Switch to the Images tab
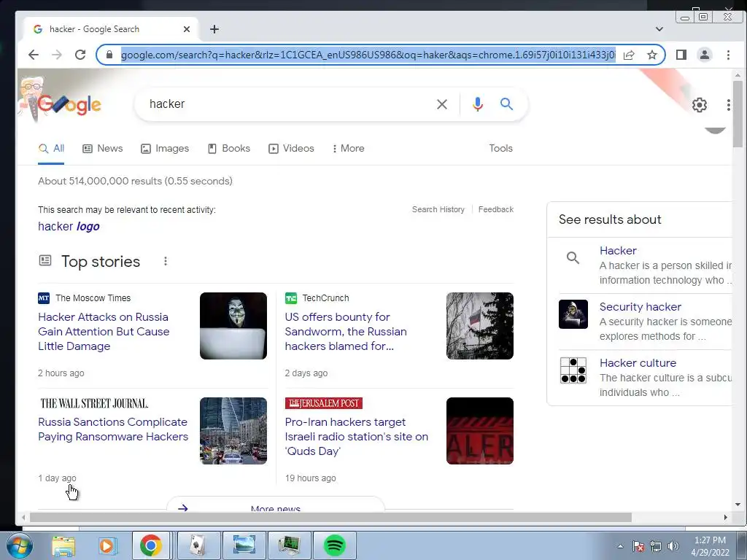This screenshot has height=560, width=747. coord(165,148)
